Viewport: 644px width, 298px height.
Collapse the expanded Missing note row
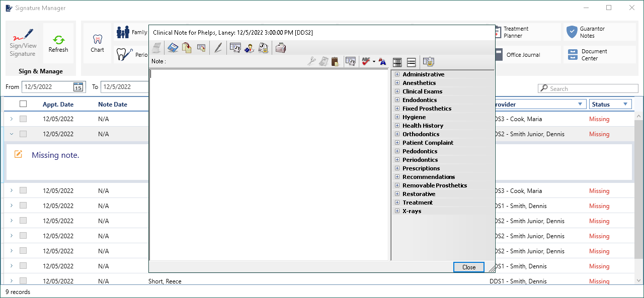pos(11,134)
